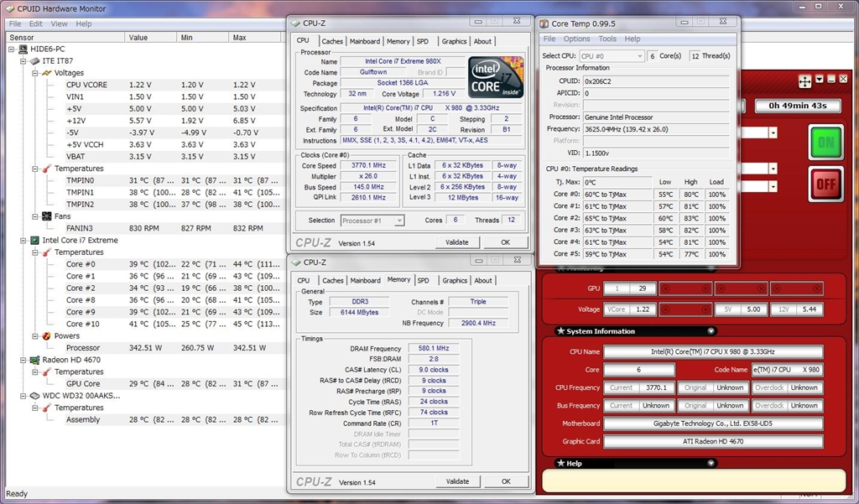Open the Options menu in Core Temp

[576, 39]
